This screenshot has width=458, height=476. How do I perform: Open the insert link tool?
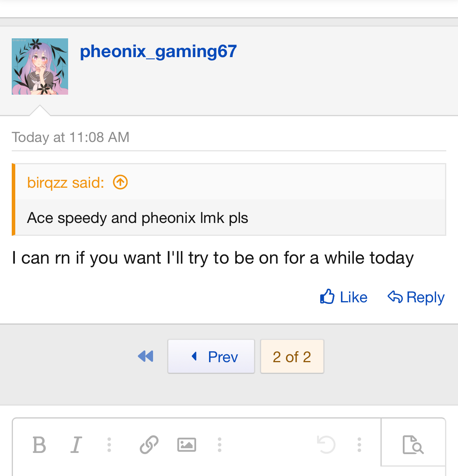149,445
